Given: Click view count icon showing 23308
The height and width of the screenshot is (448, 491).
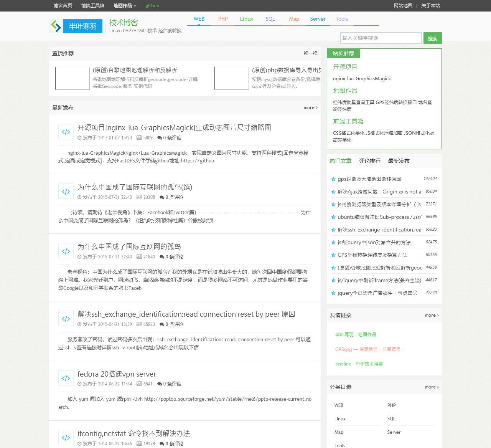Looking at the screenshot, I should point(139,197).
